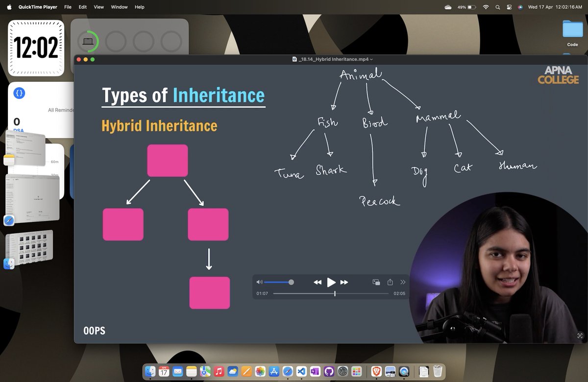Click the elapsed time 01:07 label

262,293
